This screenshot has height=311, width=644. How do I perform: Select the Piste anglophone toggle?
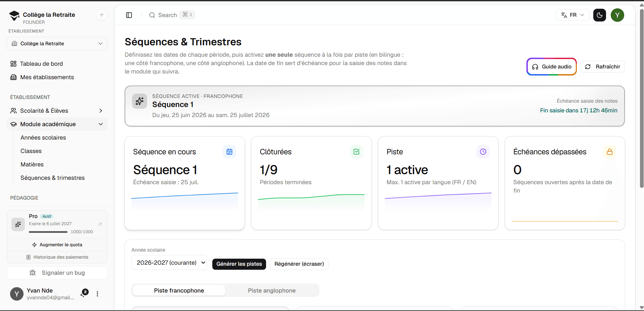pyautogui.click(x=272, y=291)
